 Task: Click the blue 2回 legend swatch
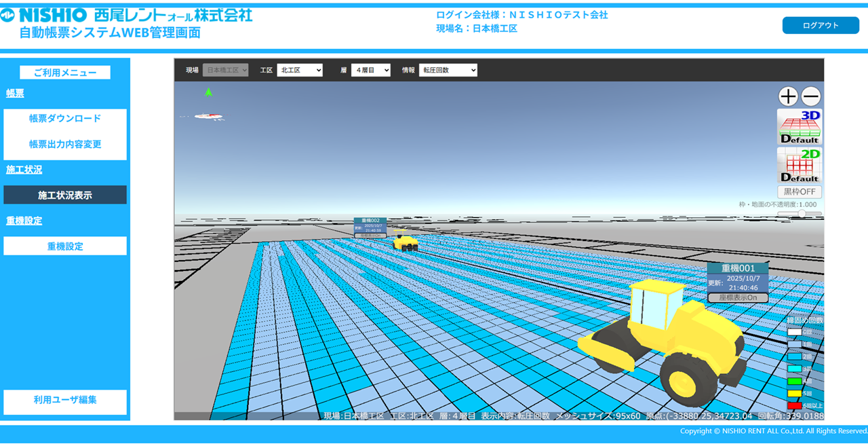[x=794, y=356]
